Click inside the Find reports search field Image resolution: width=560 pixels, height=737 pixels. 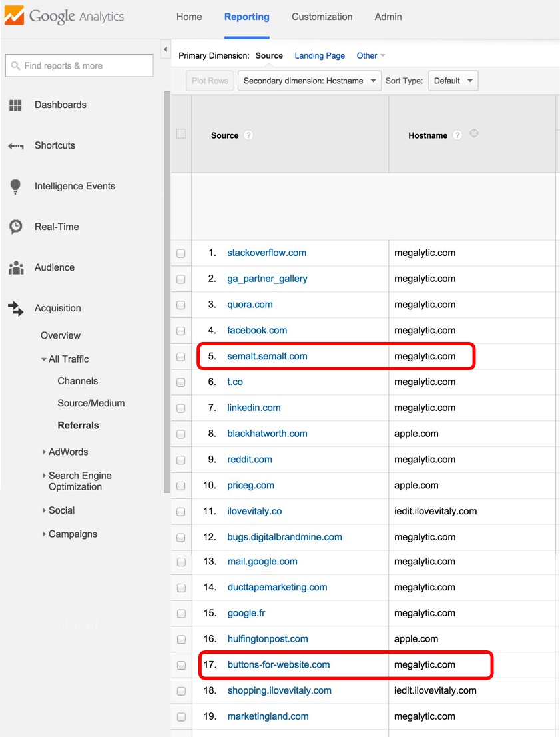point(79,65)
